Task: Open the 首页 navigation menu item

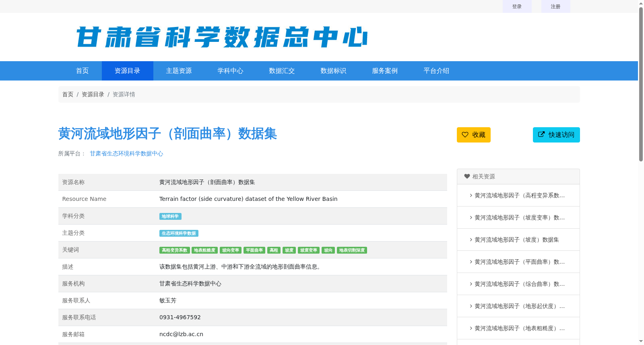Action: point(83,71)
